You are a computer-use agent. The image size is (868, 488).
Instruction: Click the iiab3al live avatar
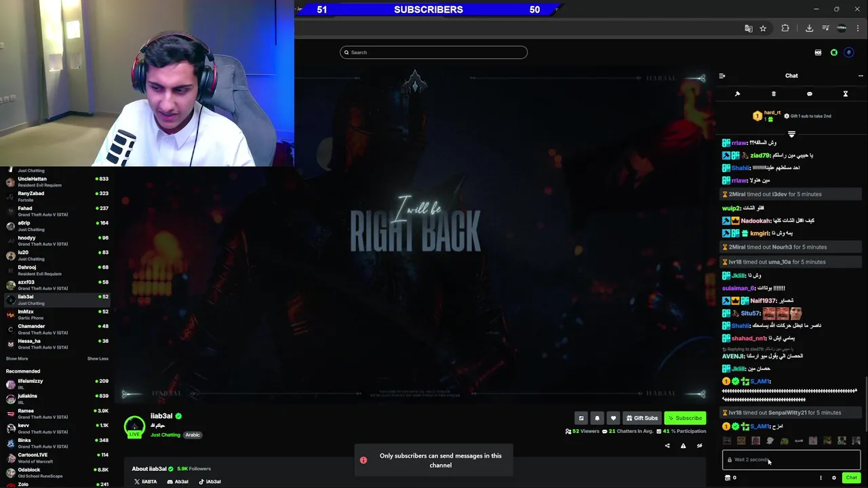[x=134, y=426]
